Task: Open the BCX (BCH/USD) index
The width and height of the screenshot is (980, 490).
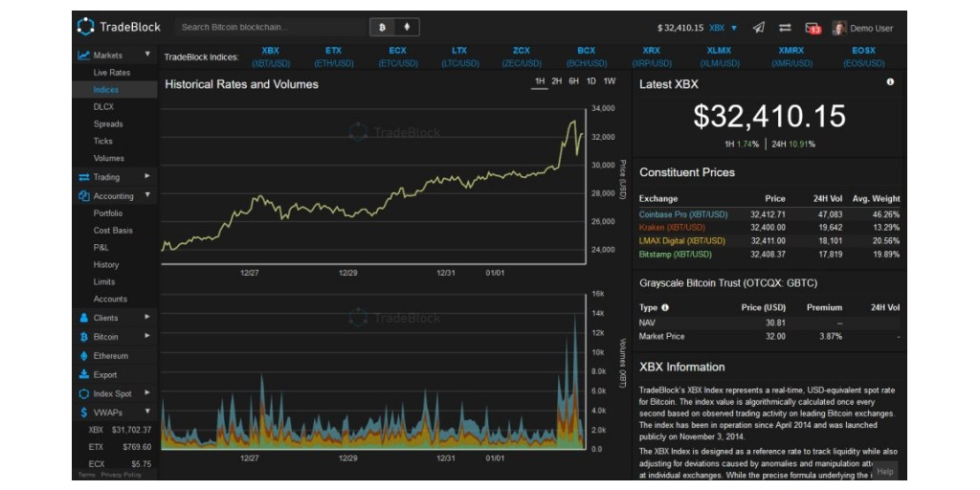Action: click(x=587, y=56)
